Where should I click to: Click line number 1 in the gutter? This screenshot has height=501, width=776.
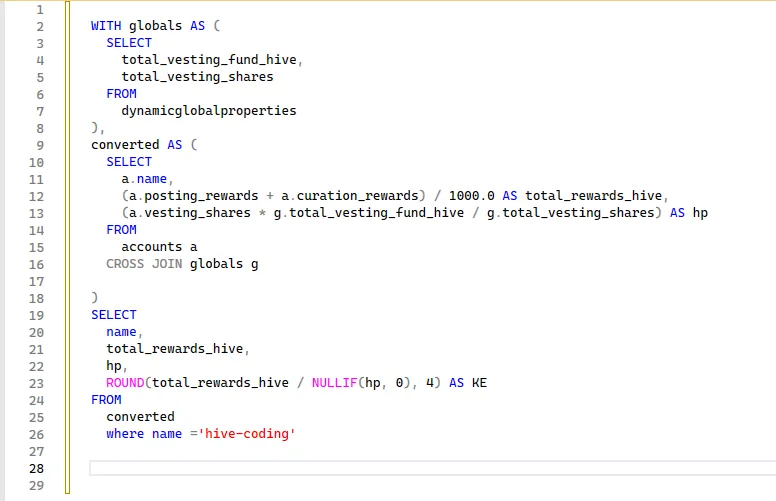pos(40,9)
